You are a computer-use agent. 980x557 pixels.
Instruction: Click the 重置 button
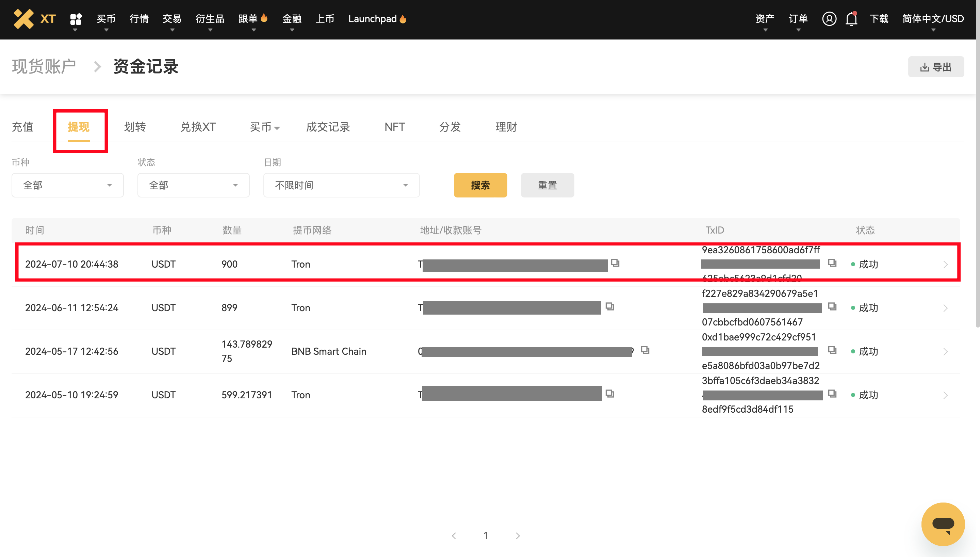pyautogui.click(x=547, y=185)
